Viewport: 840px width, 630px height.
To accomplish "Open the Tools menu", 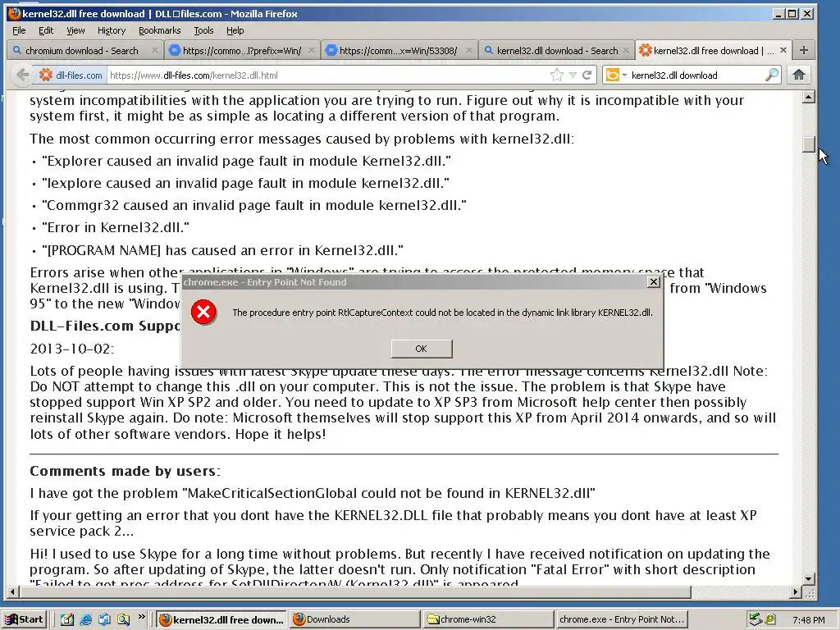I will coord(203,30).
